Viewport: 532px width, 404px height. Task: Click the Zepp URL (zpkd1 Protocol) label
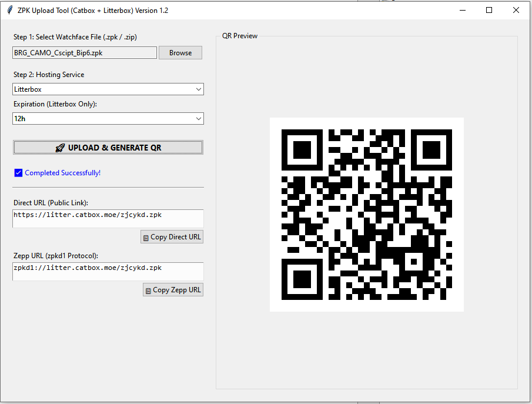click(56, 256)
